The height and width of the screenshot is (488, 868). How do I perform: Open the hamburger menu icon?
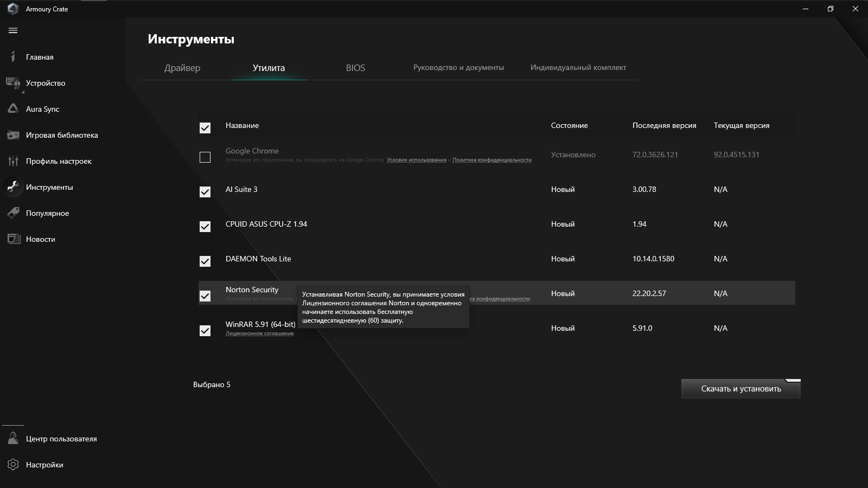(13, 30)
